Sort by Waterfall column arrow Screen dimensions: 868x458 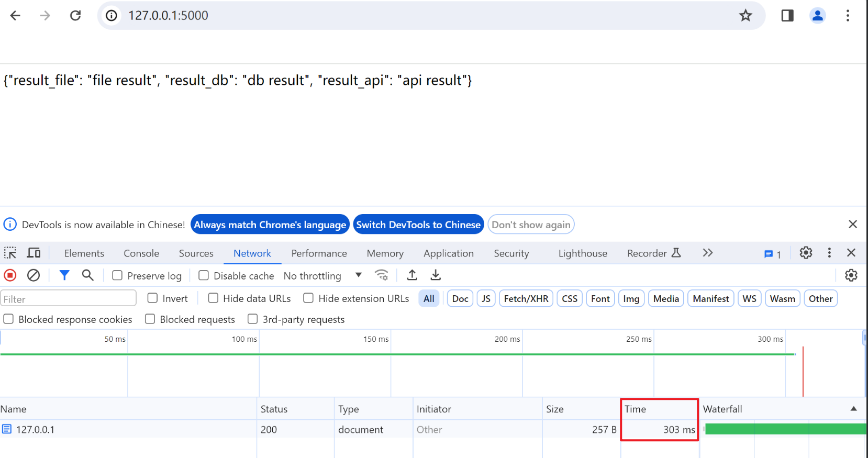(x=854, y=409)
